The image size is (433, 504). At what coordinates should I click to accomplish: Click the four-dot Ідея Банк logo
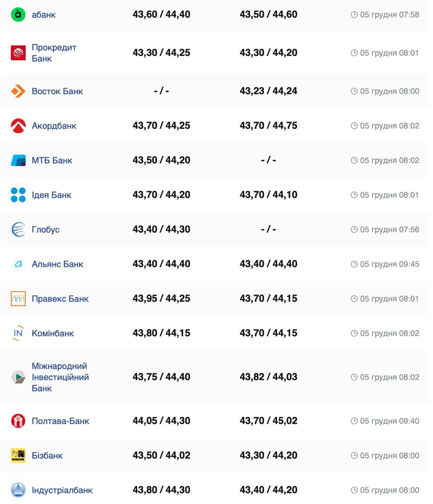pyautogui.click(x=18, y=195)
